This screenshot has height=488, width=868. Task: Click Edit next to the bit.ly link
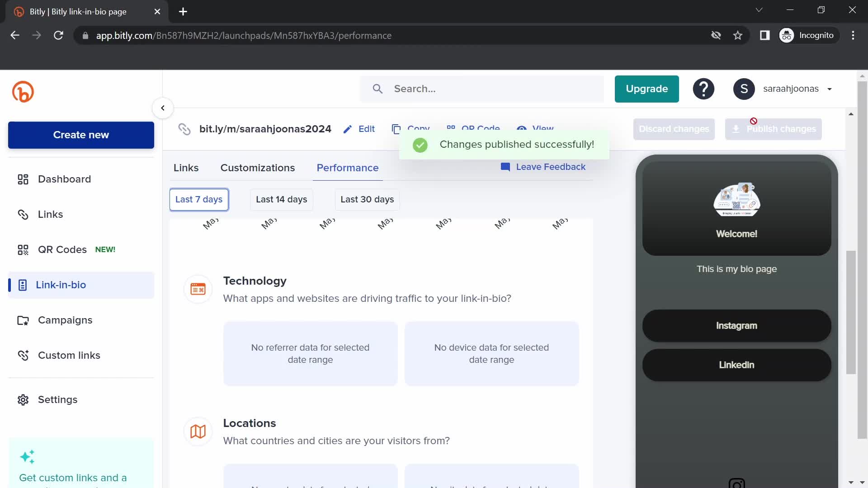359,129
